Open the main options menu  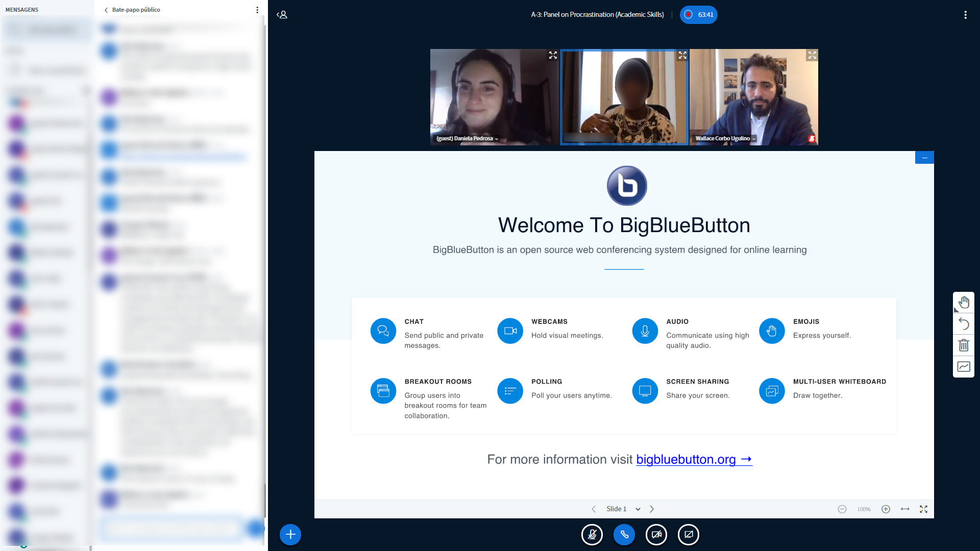965,15
